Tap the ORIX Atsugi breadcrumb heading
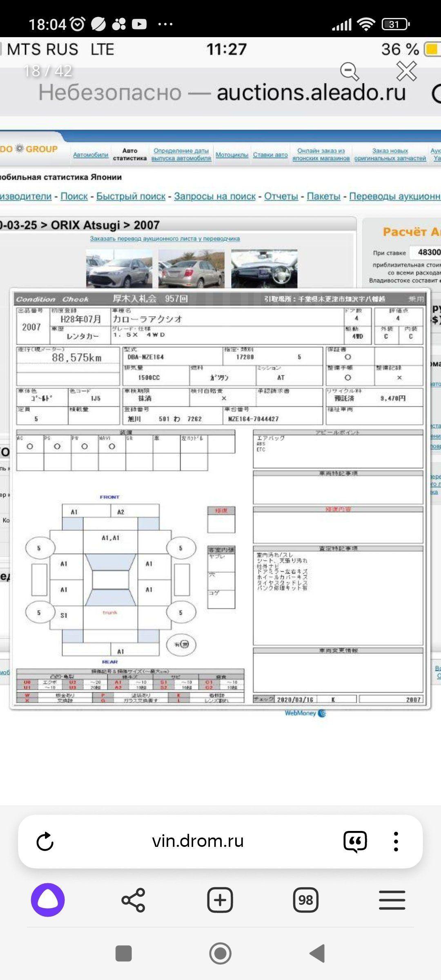This screenshot has height=980, width=441. (x=85, y=225)
